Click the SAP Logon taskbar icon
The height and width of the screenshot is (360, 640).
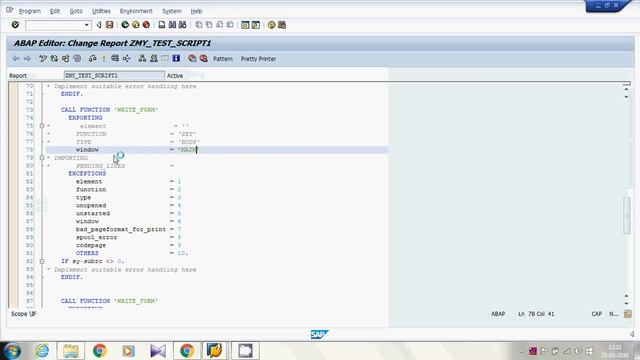[x=215, y=351]
